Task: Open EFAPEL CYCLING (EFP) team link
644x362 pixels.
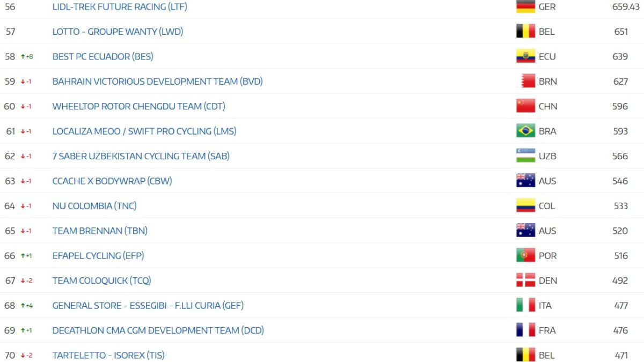Action: click(98, 255)
